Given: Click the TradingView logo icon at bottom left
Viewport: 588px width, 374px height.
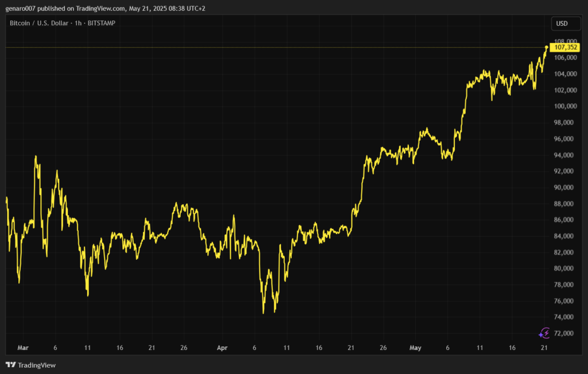Looking at the screenshot, I should coord(10,365).
